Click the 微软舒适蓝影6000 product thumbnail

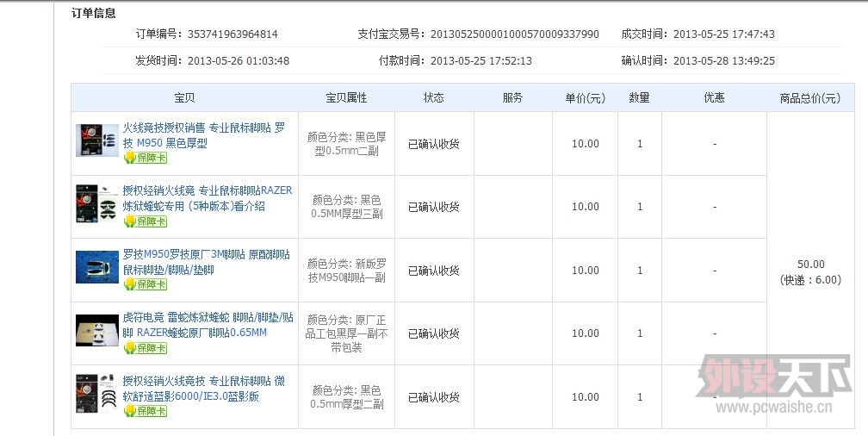(x=96, y=393)
